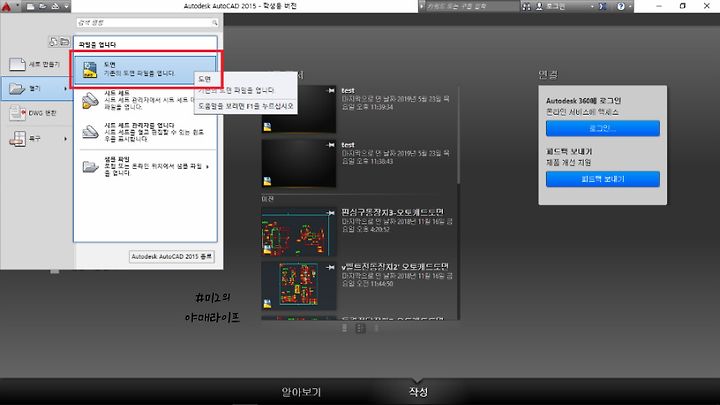
Task: Click the Plot printer icon in quick access toolbar
Action: coord(55,6)
